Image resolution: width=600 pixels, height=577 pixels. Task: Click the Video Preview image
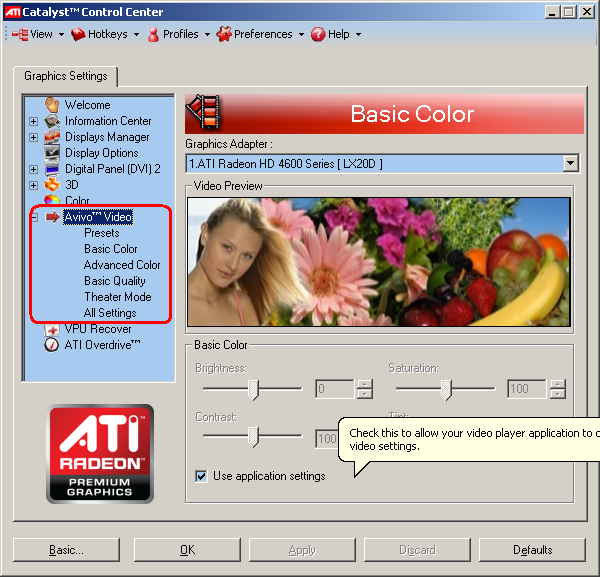point(379,262)
